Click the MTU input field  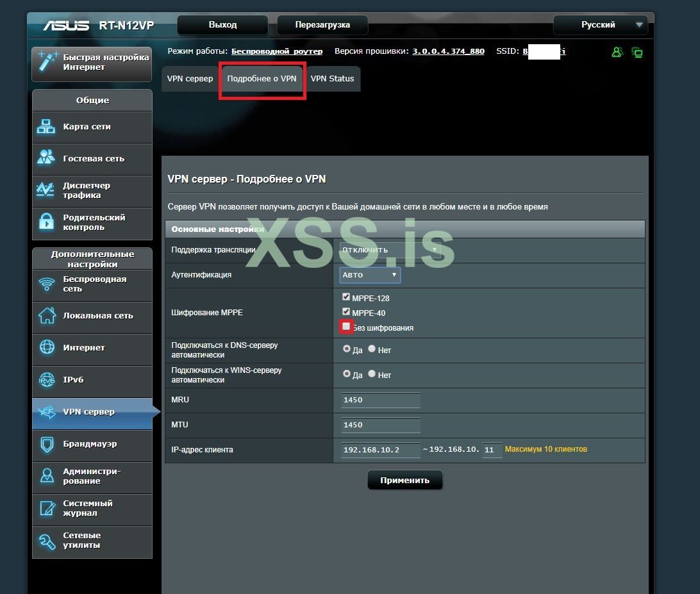[x=381, y=425]
